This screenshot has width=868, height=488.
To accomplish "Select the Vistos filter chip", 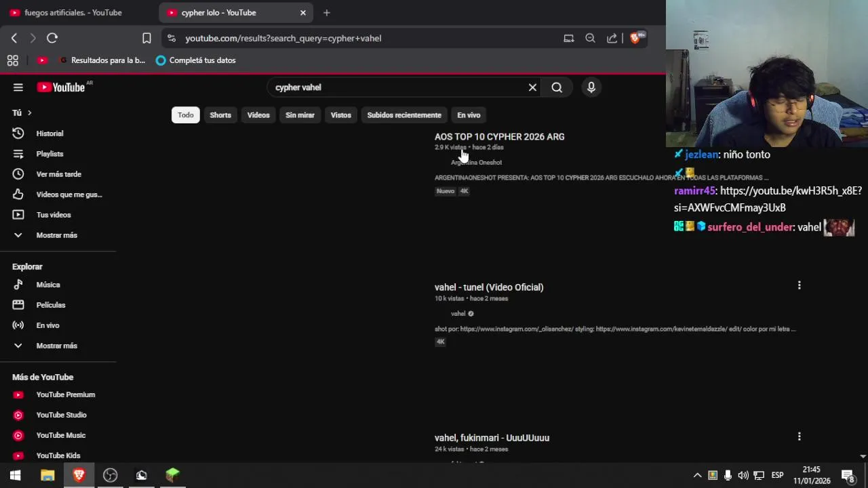I will coord(341,115).
